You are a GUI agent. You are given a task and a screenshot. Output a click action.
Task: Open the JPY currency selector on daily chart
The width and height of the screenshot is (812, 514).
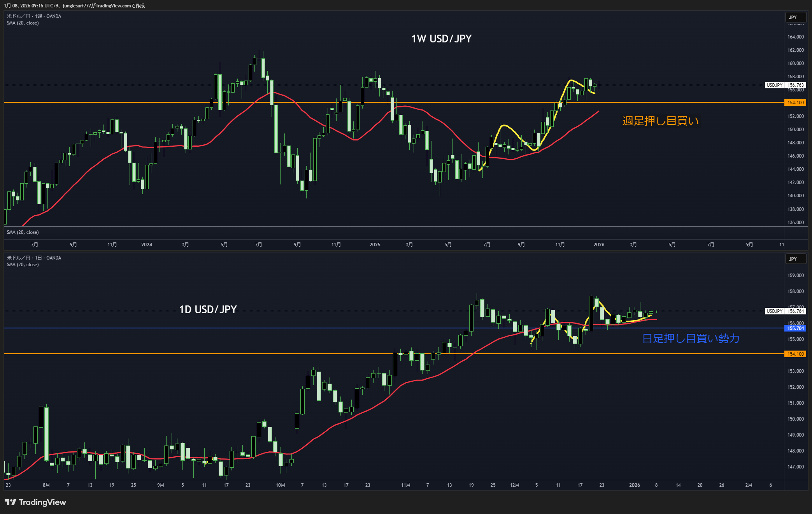[795, 259]
